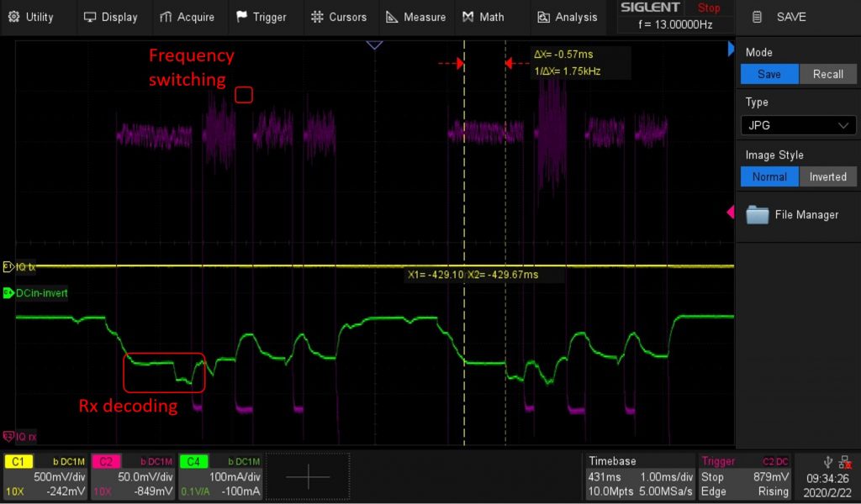
Task: Click the pink trigger level marker
Action: coord(730,213)
